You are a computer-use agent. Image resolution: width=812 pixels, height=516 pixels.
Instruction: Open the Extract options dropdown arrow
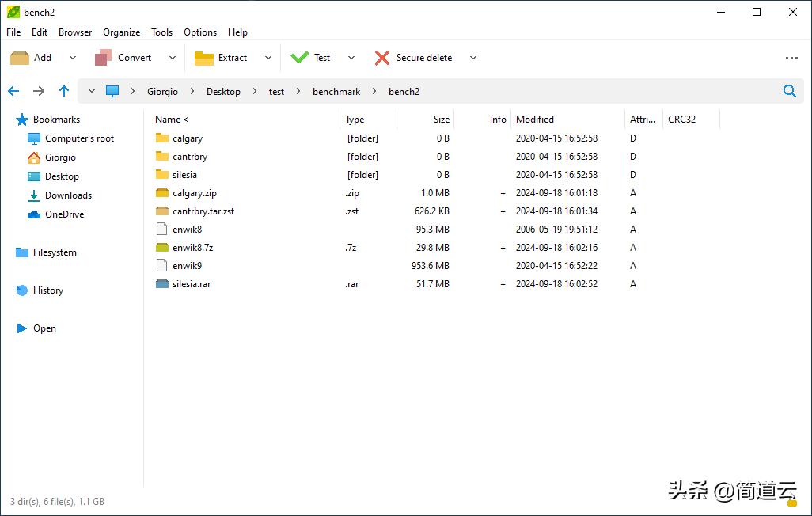[x=268, y=58]
